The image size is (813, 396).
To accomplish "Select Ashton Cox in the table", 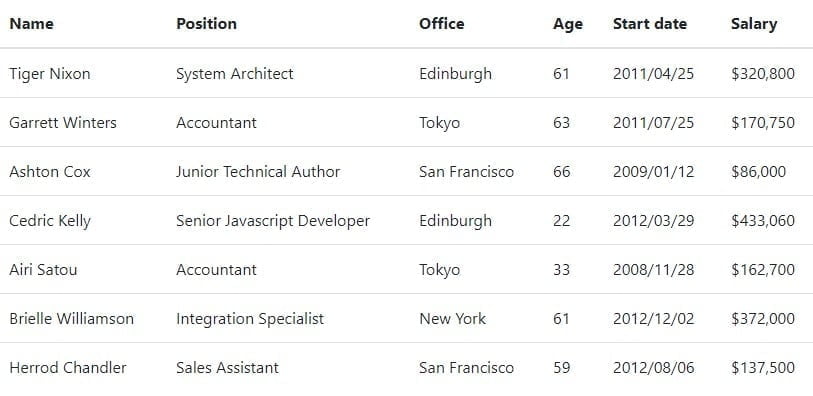I will (x=50, y=172).
